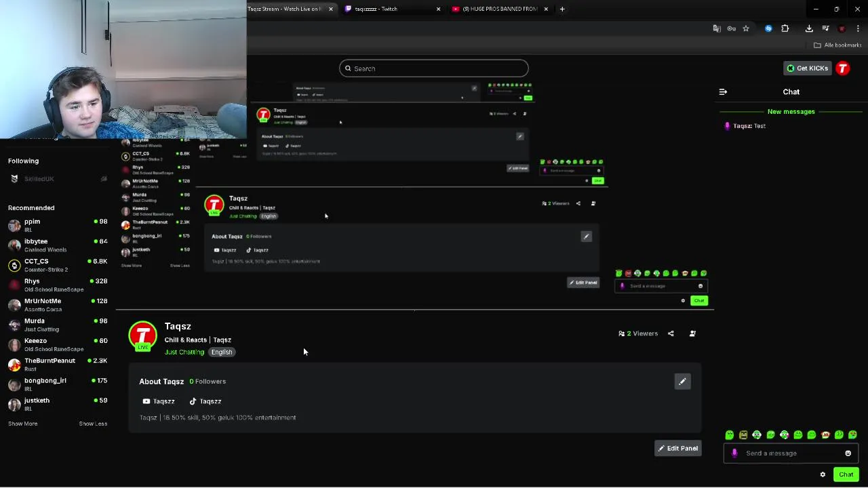Open Rhys Old School RuneScape channel
Image resolution: width=868 pixels, height=488 pixels.
coord(58,285)
